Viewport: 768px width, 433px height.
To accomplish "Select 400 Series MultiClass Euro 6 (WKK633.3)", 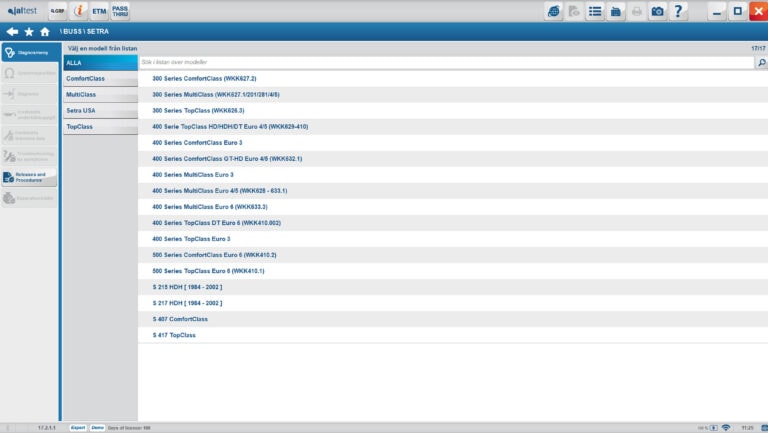I will tap(453, 207).
